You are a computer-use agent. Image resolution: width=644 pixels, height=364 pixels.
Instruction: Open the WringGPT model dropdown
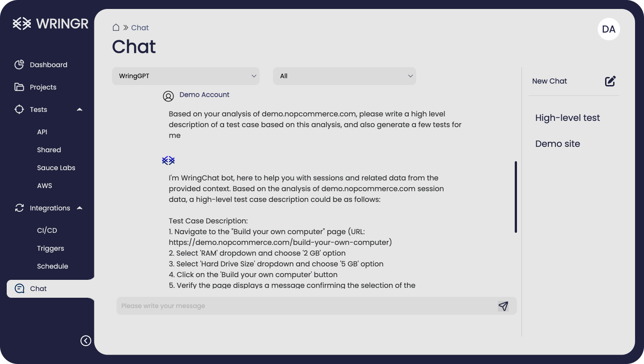click(186, 76)
